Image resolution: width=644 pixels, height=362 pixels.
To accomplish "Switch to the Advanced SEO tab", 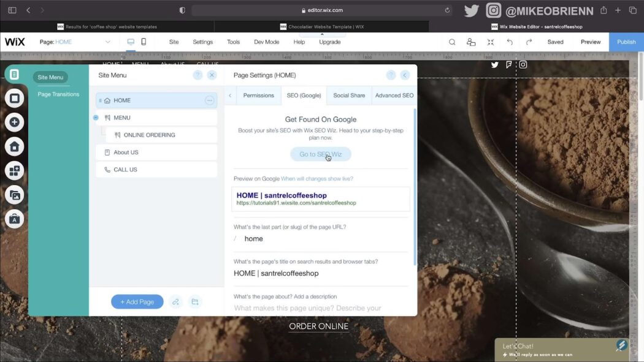I will click(394, 96).
